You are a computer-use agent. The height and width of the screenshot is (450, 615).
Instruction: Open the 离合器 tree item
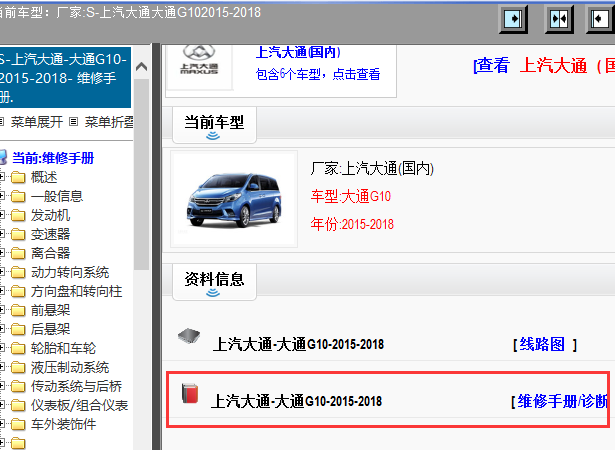click(x=50, y=253)
